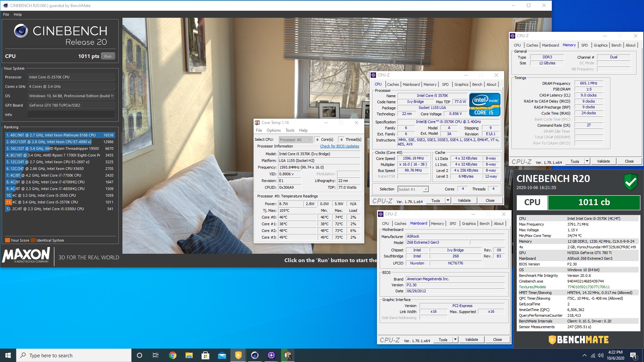The image size is (644, 362).
Task: Open Tools dropdown arrow in CPU-Z Memory window
Action: [x=587, y=161]
